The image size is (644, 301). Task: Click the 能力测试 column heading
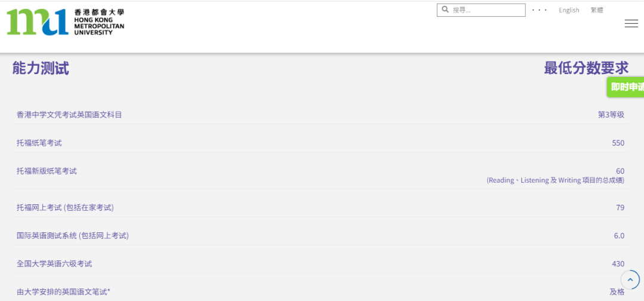tap(41, 69)
